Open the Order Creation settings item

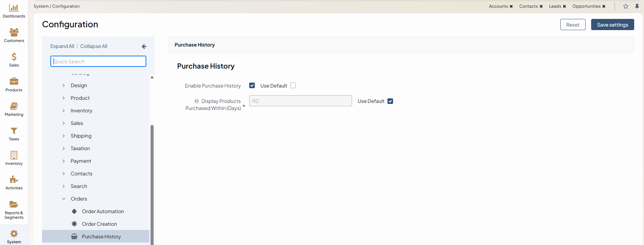(x=99, y=224)
